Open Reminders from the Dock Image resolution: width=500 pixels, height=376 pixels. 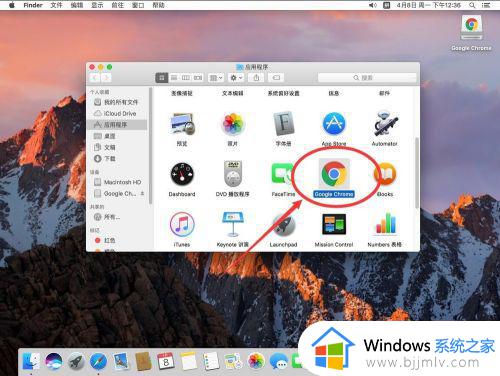click(x=211, y=362)
